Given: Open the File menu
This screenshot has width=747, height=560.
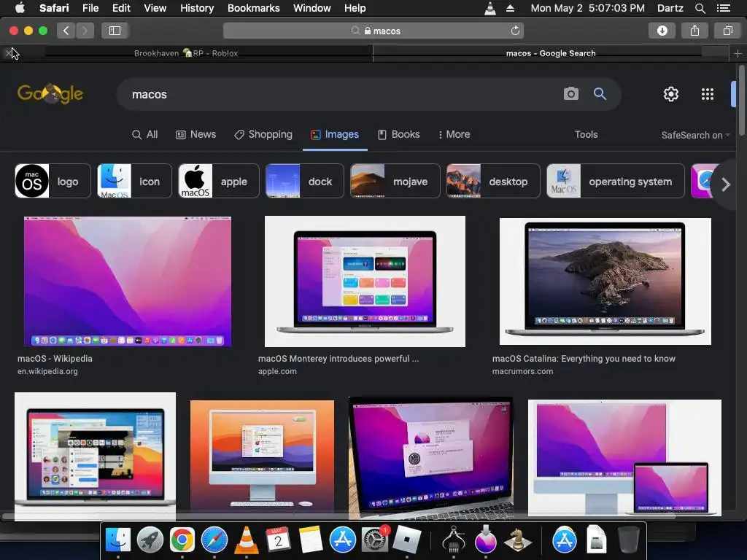Looking at the screenshot, I should [90, 8].
